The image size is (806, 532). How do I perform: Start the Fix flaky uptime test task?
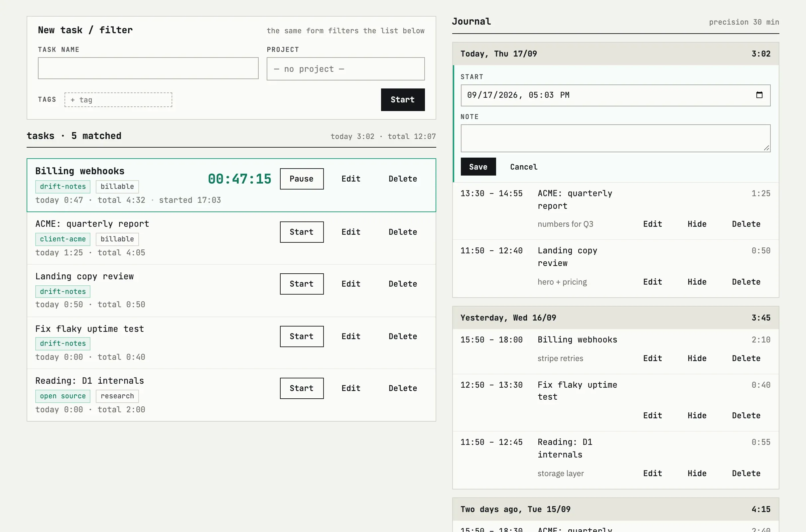(x=301, y=336)
